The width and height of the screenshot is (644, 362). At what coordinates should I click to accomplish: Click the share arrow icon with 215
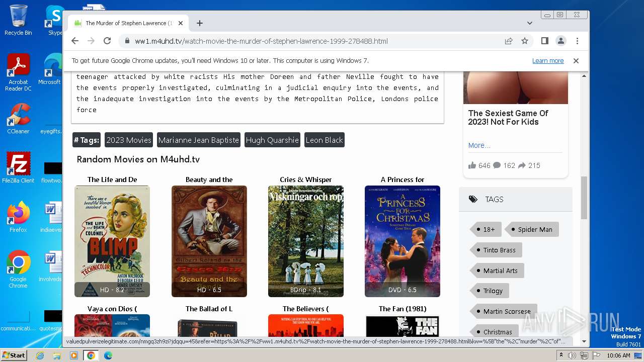pyautogui.click(x=522, y=165)
